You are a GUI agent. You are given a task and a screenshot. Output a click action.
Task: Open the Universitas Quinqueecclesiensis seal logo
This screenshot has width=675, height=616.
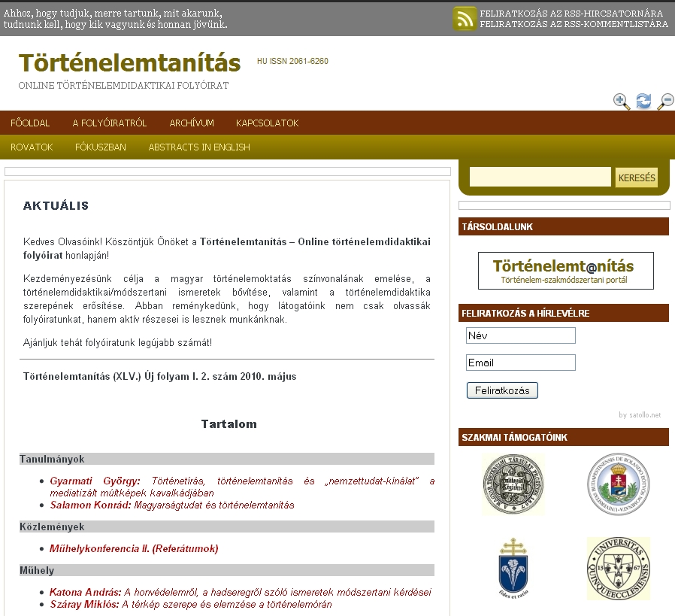(x=619, y=569)
